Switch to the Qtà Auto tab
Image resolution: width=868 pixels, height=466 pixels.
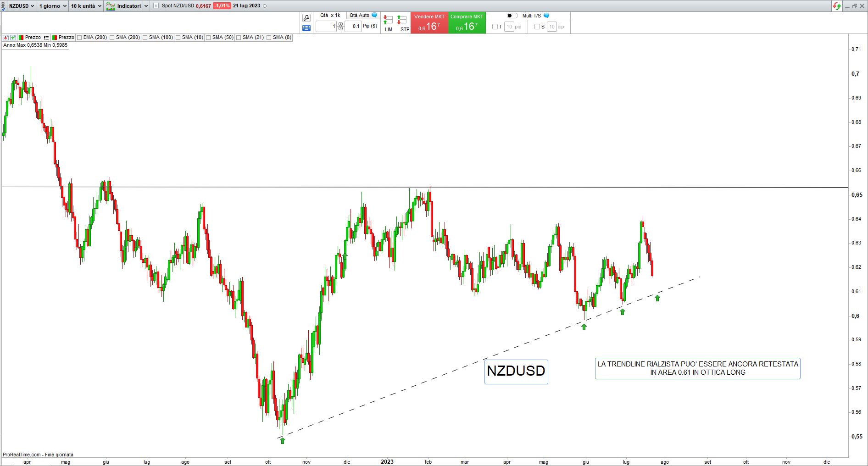coord(362,15)
